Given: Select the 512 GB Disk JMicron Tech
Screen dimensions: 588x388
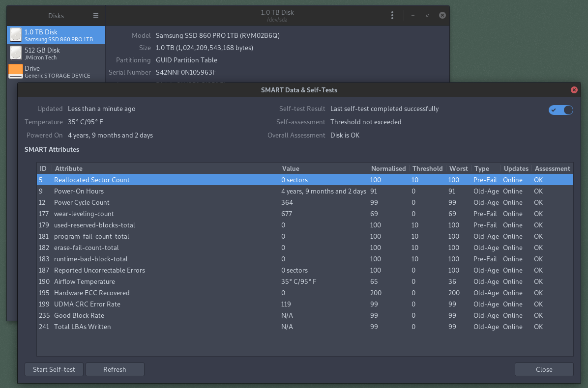Looking at the screenshot, I should coord(56,53).
